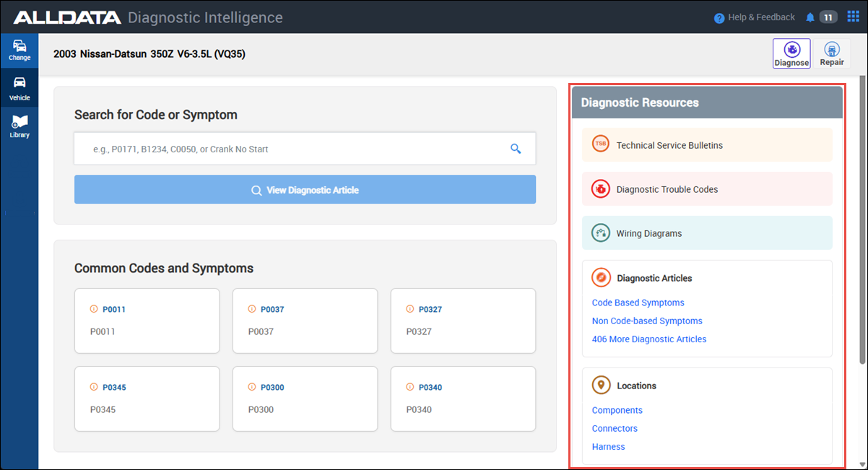Open the apps grid menu icon
The width and height of the screenshot is (868, 470).
(854, 17)
